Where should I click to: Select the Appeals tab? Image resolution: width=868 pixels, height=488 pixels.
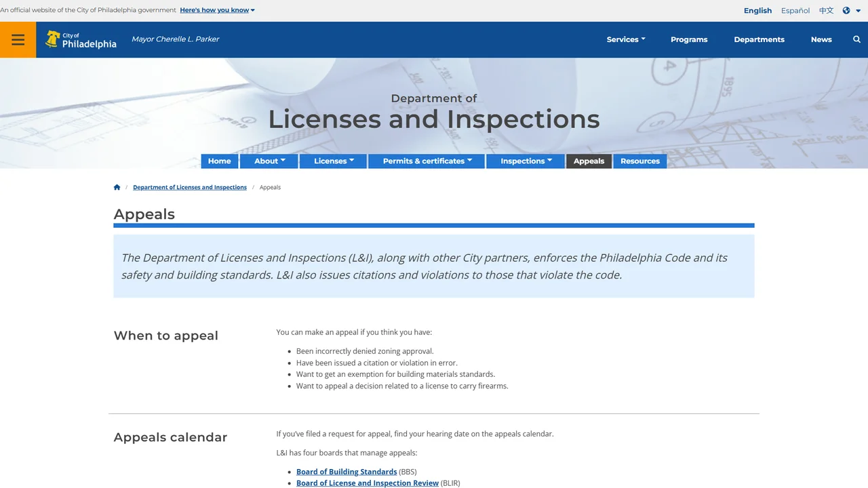click(589, 161)
